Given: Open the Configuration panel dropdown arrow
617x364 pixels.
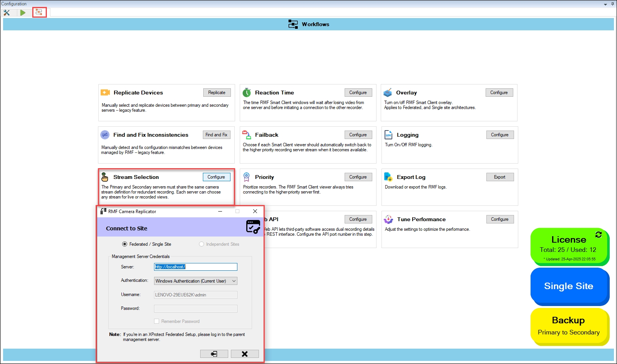Looking at the screenshot, I should click(x=605, y=4).
